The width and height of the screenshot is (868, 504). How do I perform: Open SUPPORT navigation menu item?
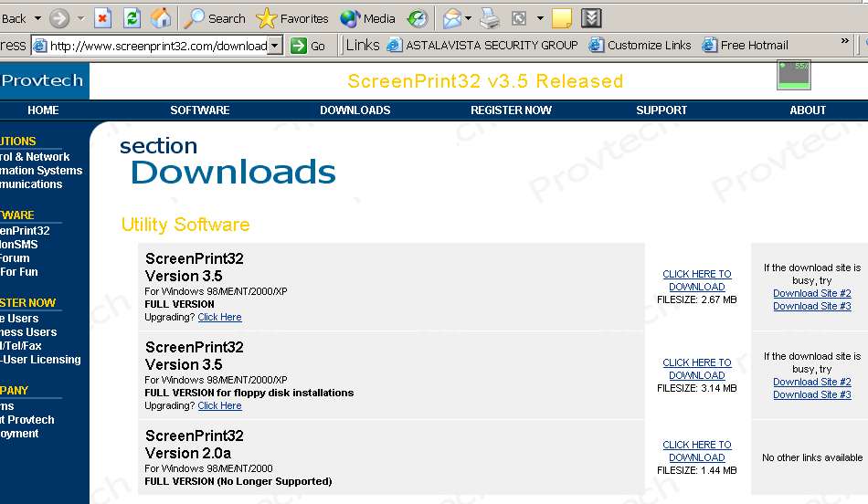tap(662, 110)
